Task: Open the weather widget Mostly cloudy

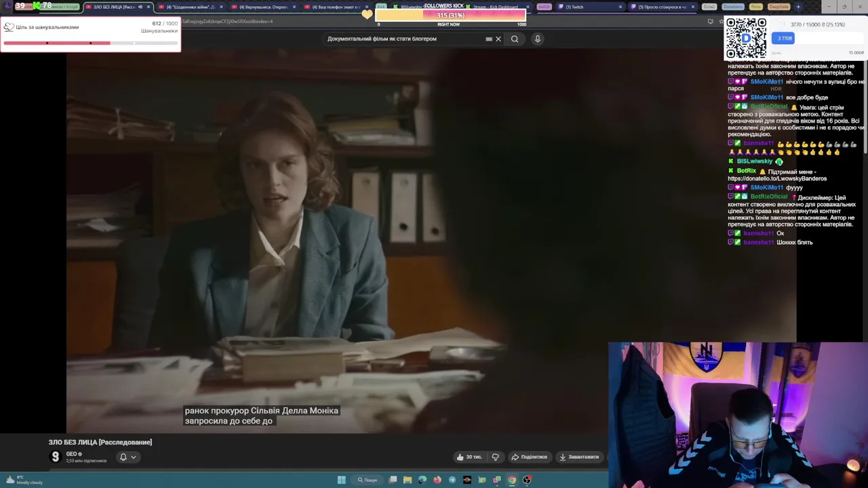Action: coord(24,480)
